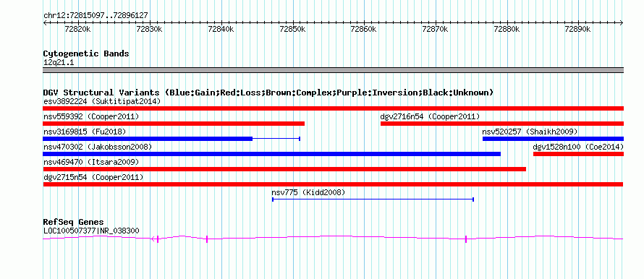Click the blue nsv520257 gain bar
The image size is (644, 279).
554,139
